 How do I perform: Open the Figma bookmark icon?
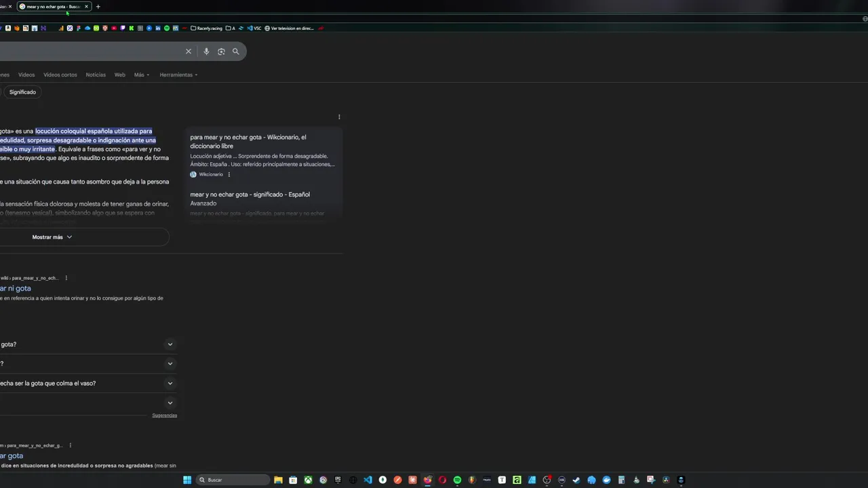point(78,28)
